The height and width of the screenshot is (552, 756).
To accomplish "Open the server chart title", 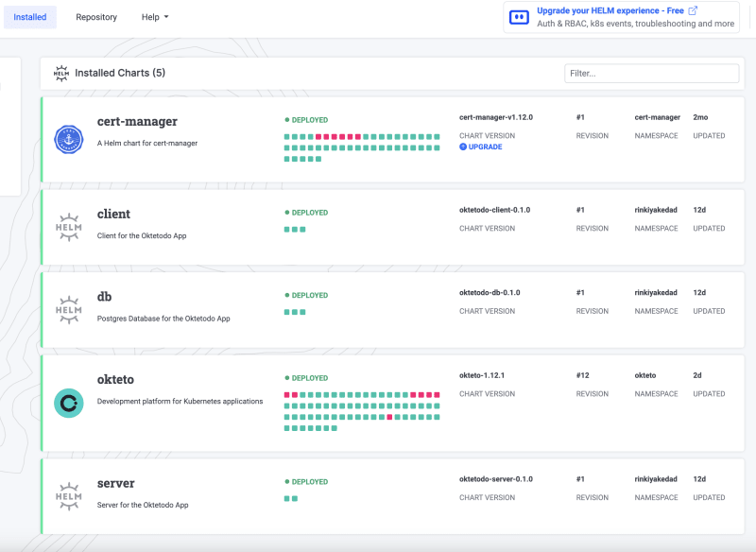I will (x=115, y=483).
